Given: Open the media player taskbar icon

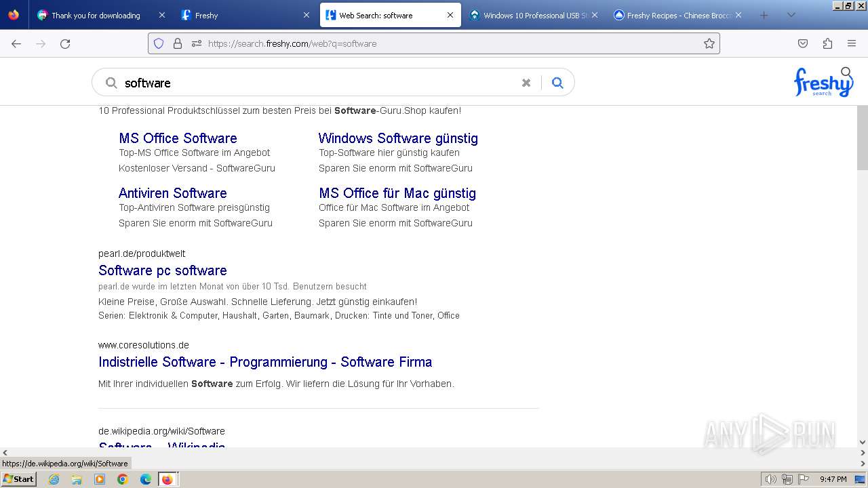Looking at the screenshot, I should click(x=100, y=479).
